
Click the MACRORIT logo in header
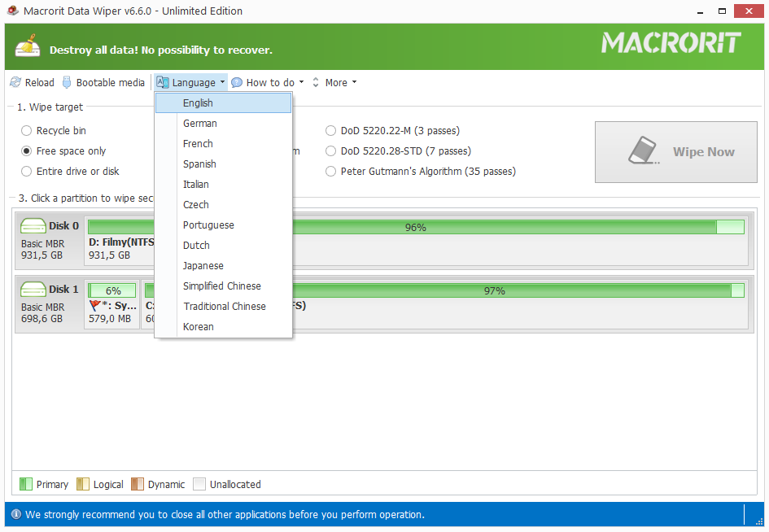pos(671,42)
